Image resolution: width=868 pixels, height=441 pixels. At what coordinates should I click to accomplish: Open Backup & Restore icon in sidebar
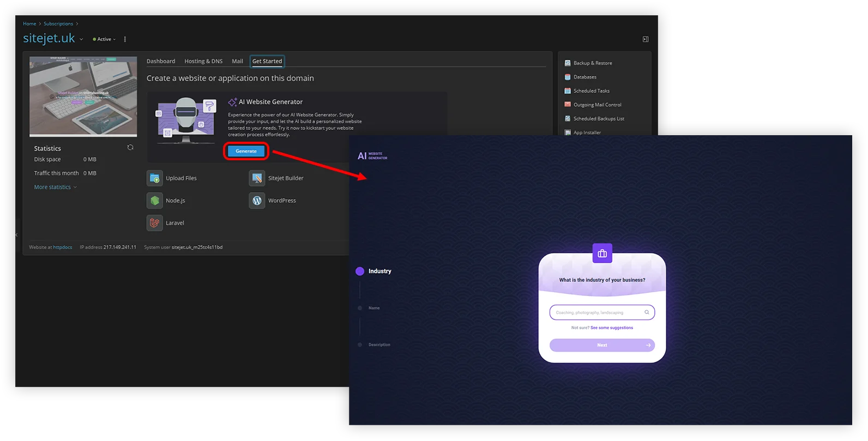(x=568, y=63)
